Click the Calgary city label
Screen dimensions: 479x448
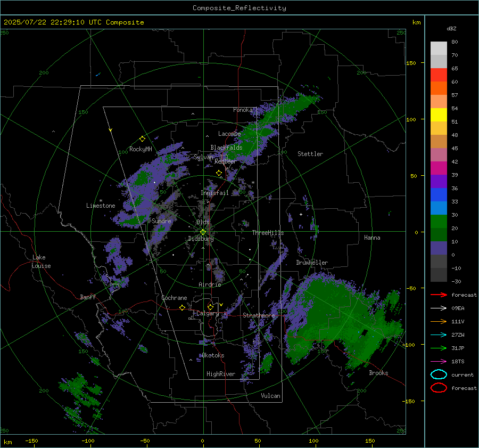pos(208,313)
